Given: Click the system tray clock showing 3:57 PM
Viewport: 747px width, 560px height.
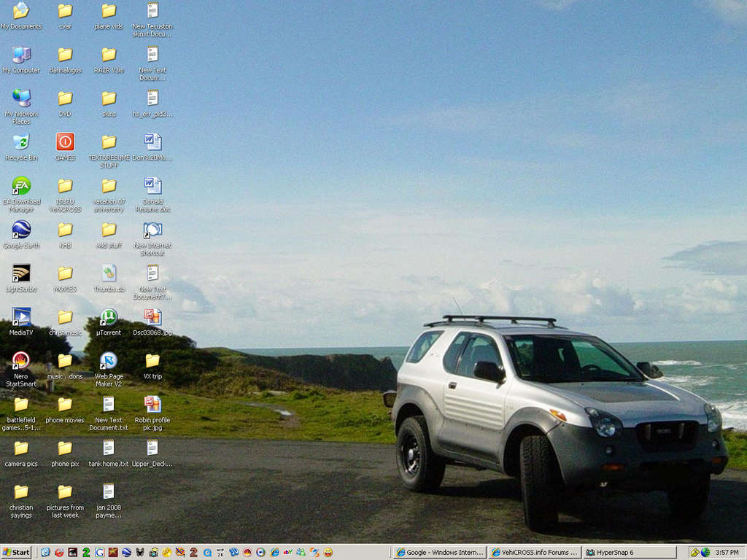Looking at the screenshot, I should (x=727, y=553).
